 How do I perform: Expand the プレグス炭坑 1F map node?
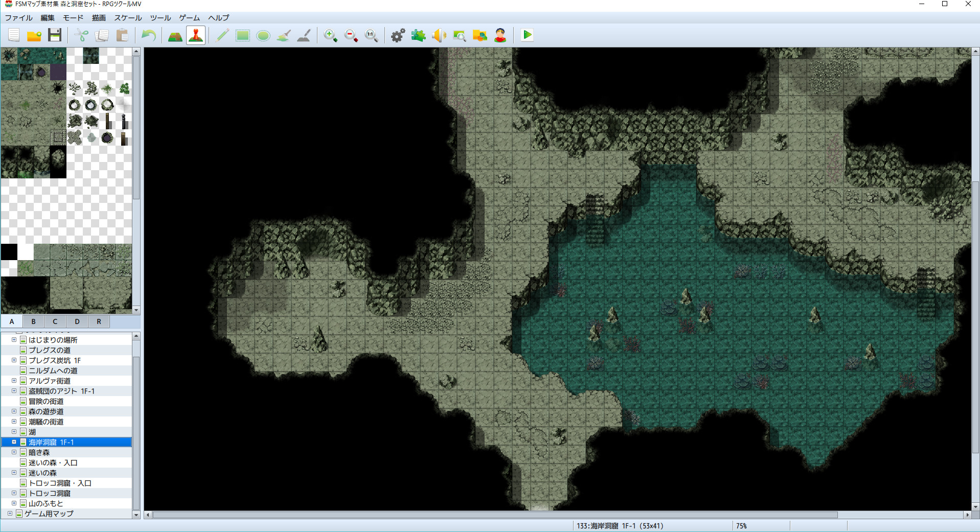14,360
